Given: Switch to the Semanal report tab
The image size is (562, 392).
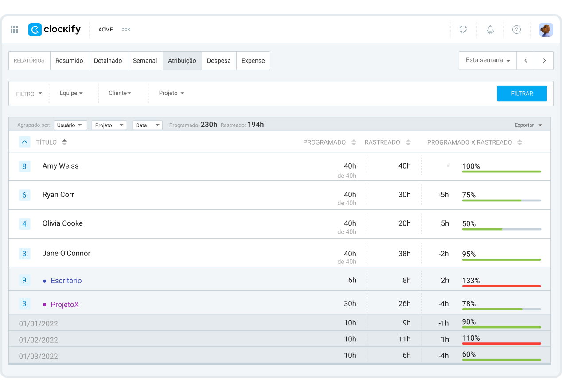Looking at the screenshot, I should click(x=145, y=61).
